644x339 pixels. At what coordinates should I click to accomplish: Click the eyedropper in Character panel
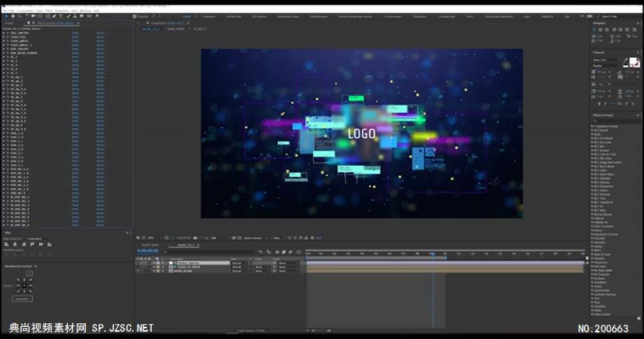coord(626,60)
